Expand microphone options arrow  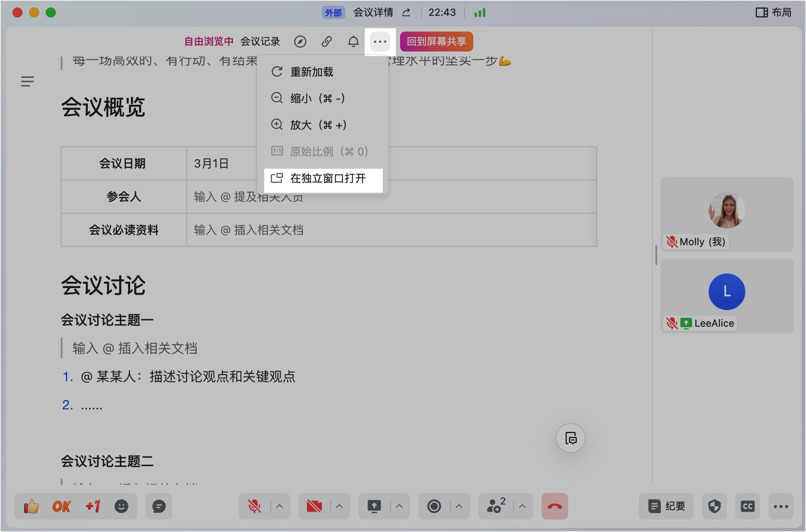279,506
